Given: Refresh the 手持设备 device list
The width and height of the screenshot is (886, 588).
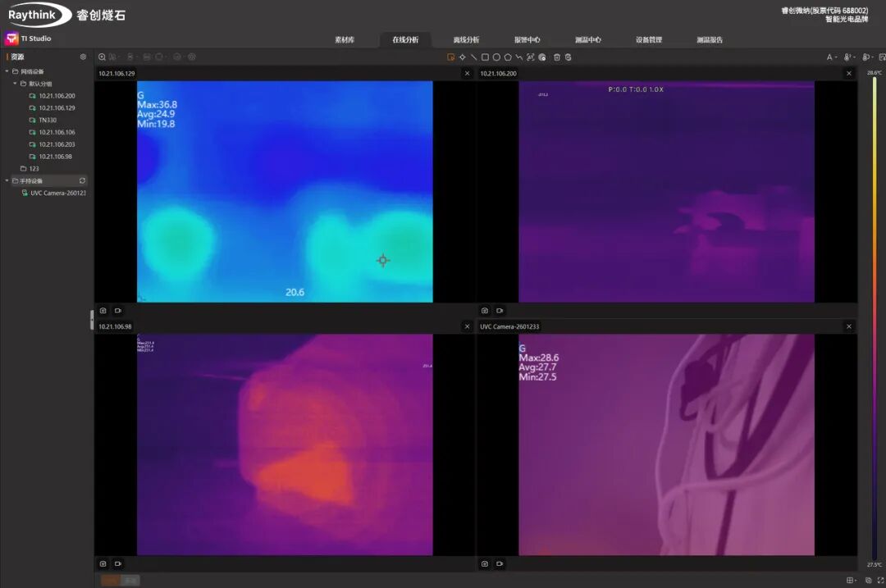Looking at the screenshot, I should tap(82, 180).
